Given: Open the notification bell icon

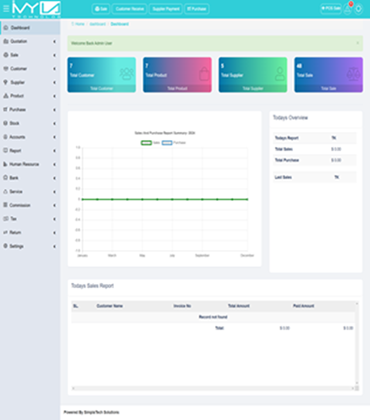Looking at the screenshot, I should (x=348, y=9).
